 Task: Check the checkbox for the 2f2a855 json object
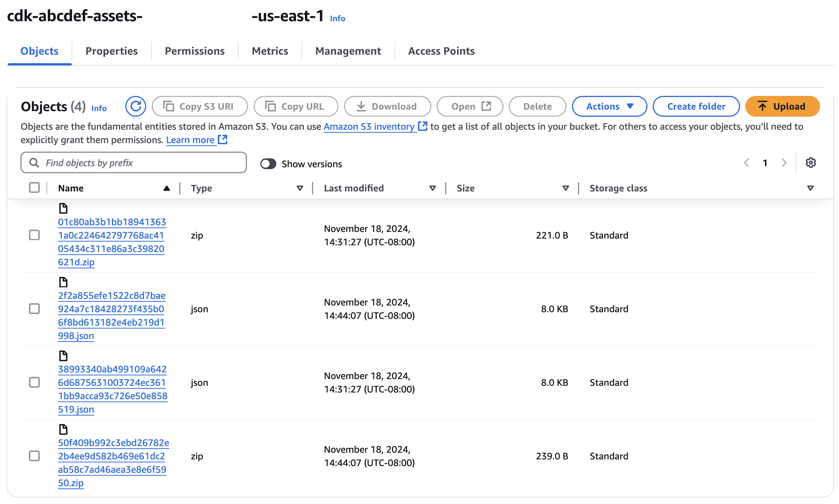pyautogui.click(x=34, y=309)
